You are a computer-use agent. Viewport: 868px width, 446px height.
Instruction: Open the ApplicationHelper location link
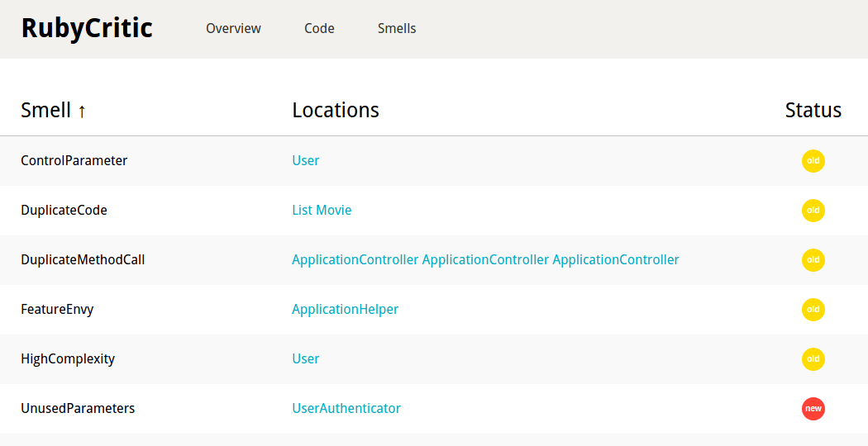click(x=345, y=310)
